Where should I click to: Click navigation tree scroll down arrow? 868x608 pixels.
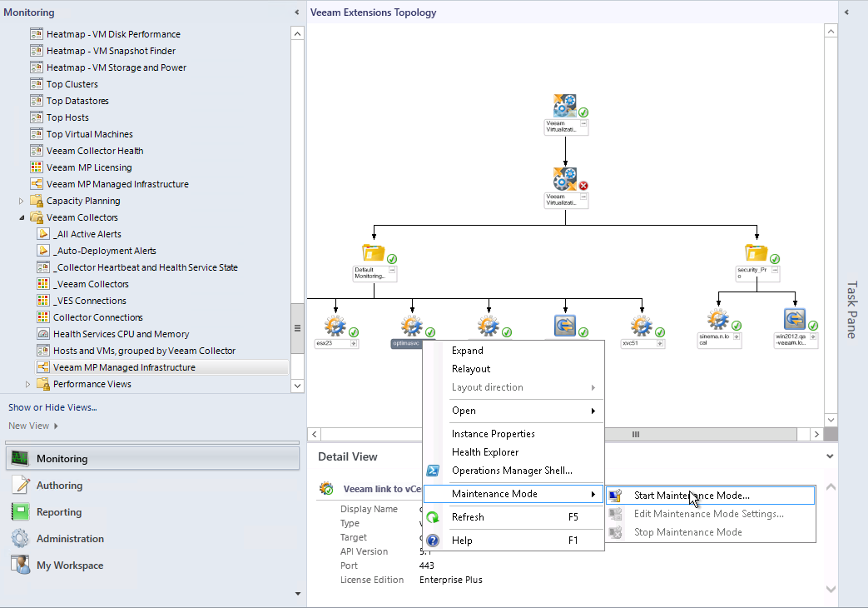tap(297, 386)
